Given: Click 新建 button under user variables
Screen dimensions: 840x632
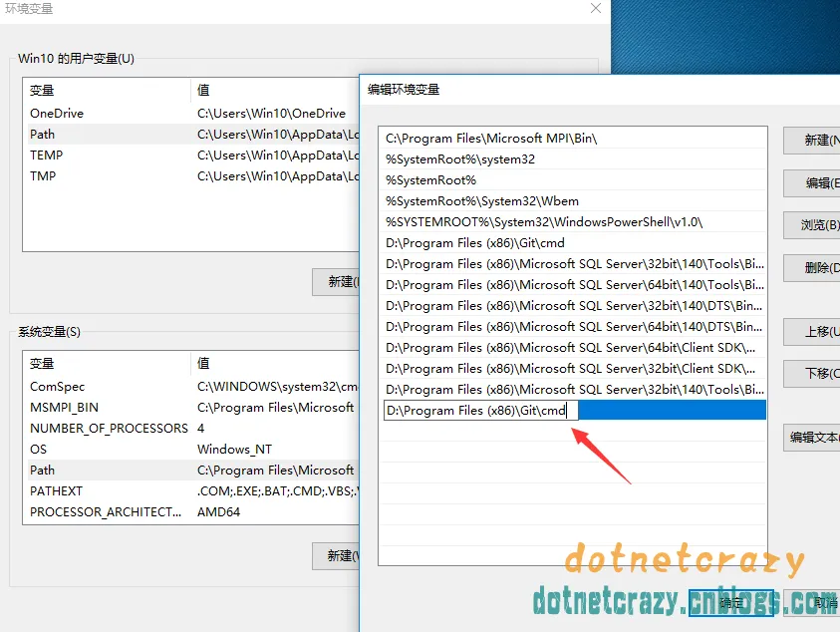Looking at the screenshot, I should 336,281.
